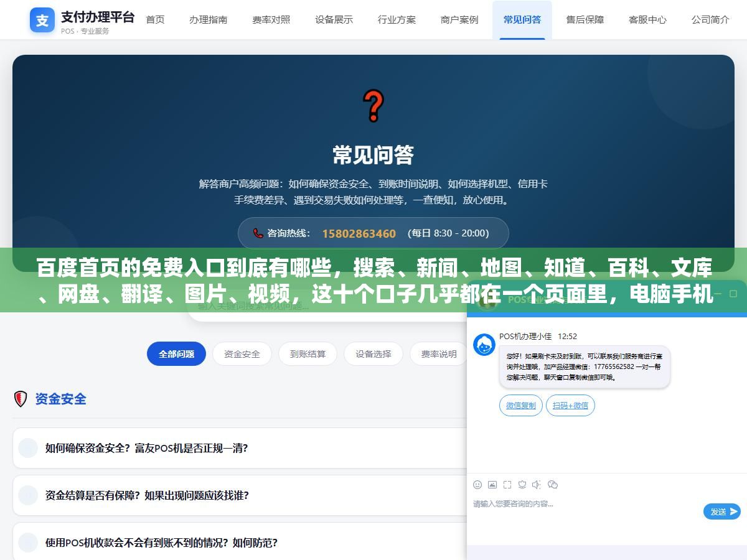The height and width of the screenshot is (560, 747).
Task: Select the 全部问题 filter
Action: pos(176,354)
